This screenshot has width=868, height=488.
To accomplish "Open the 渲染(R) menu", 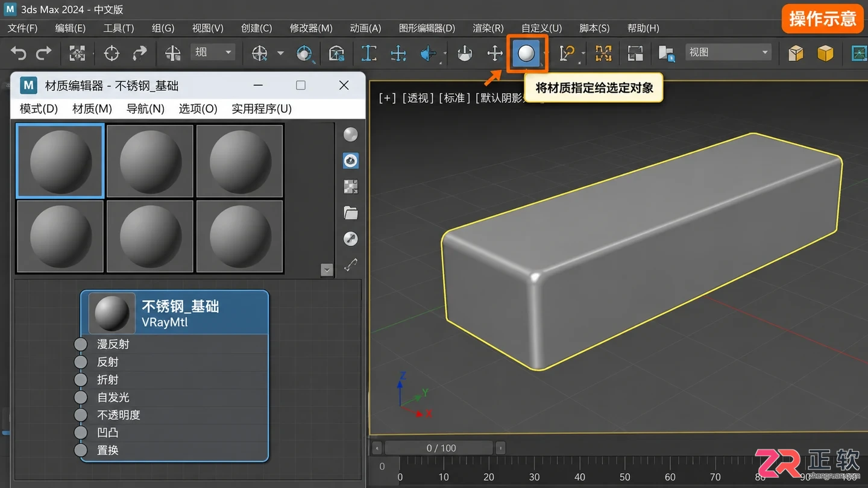I will point(488,28).
